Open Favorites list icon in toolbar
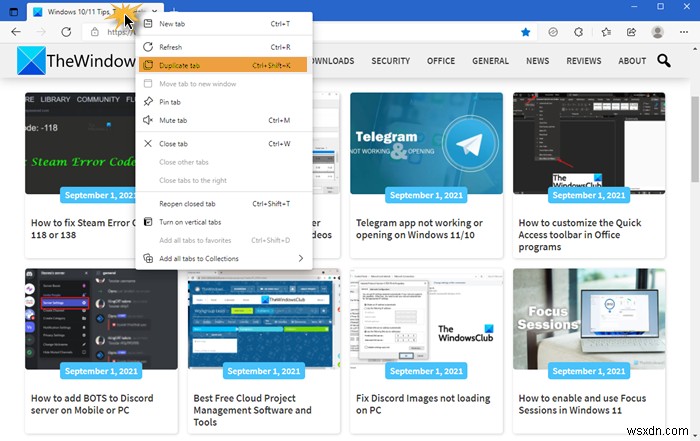 606,32
